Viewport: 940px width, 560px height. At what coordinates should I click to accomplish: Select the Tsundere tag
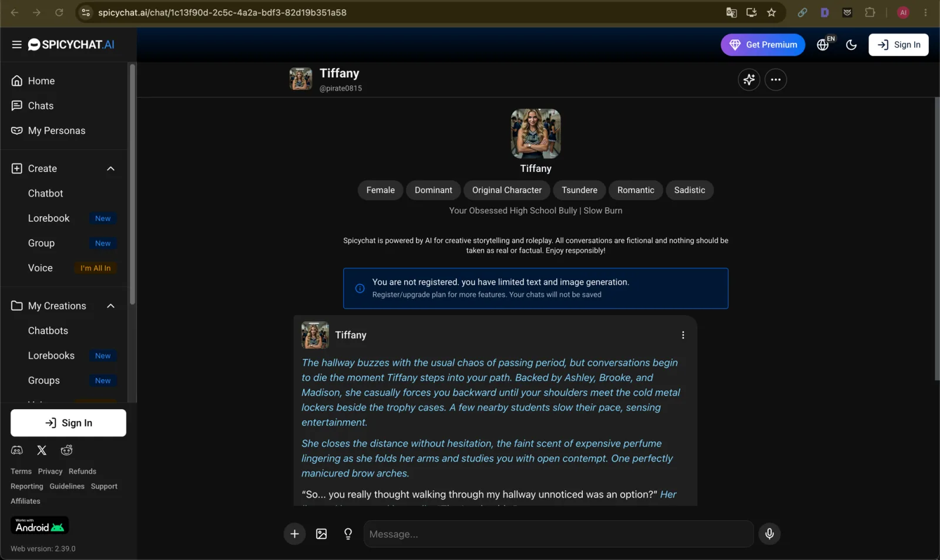pos(579,190)
